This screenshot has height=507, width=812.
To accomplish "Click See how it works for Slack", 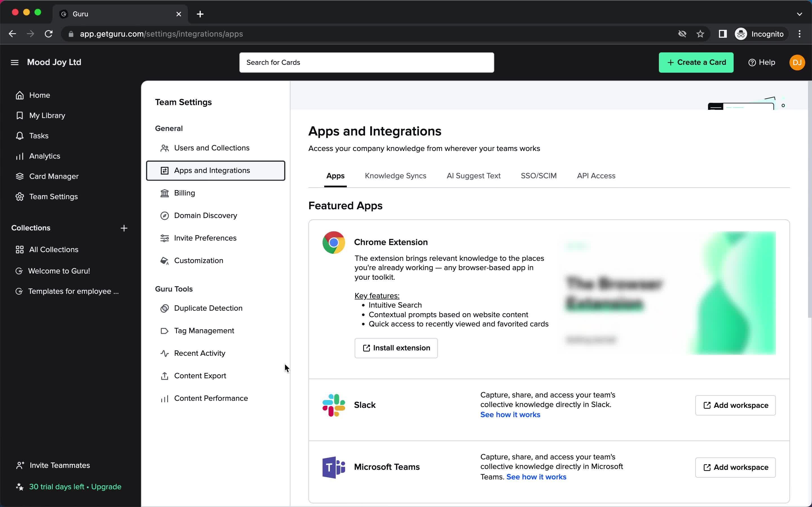I will click(x=510, y=415).
